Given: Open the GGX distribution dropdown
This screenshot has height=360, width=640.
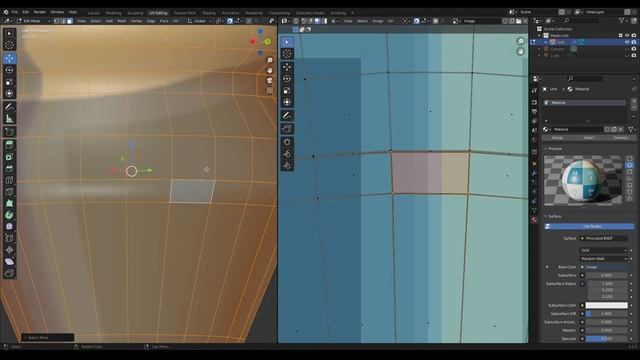Looking at the screenshot, I should pyautogui.click(x=604, y=250).
